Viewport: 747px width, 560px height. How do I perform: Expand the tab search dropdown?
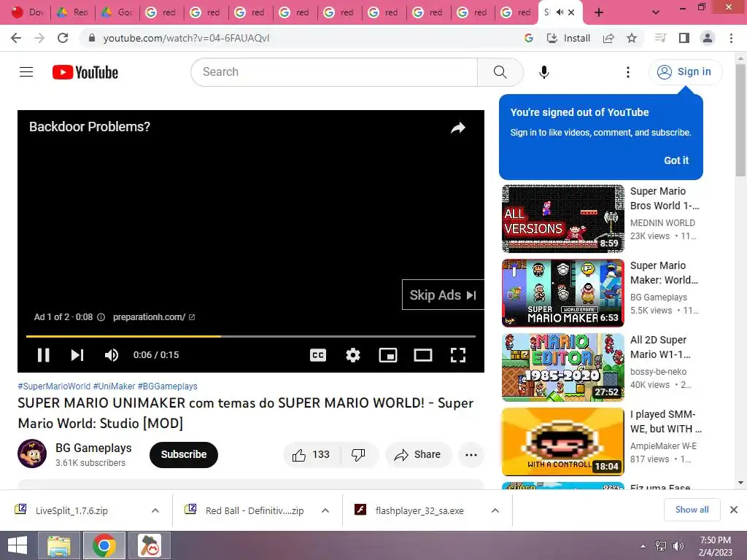pyautogui.click(x=656, y=12)
